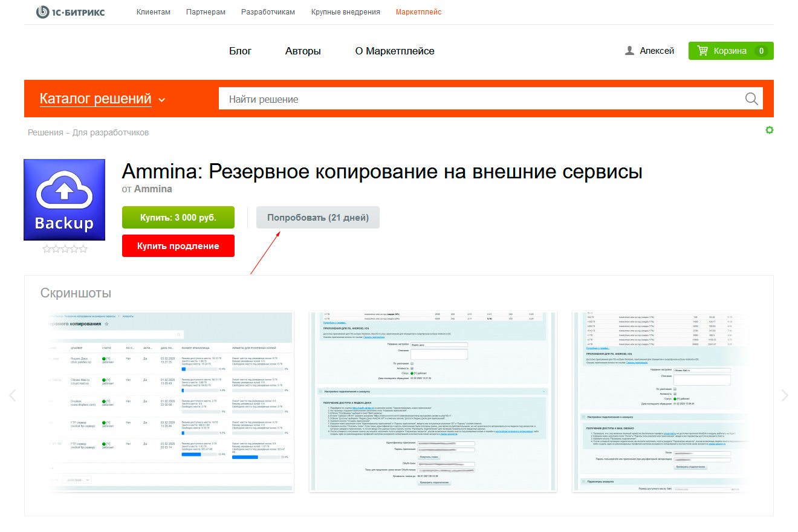
Task: Rate product using the star rating
Action: coord(65,248)
